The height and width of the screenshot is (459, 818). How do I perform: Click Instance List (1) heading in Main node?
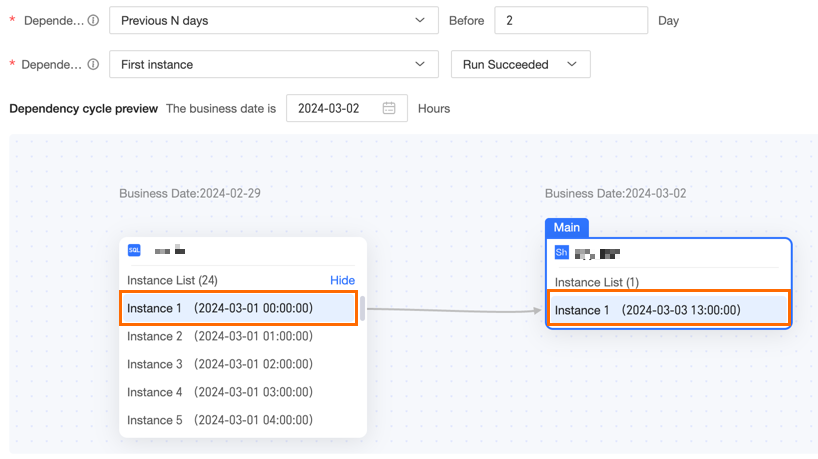point(596,282)
